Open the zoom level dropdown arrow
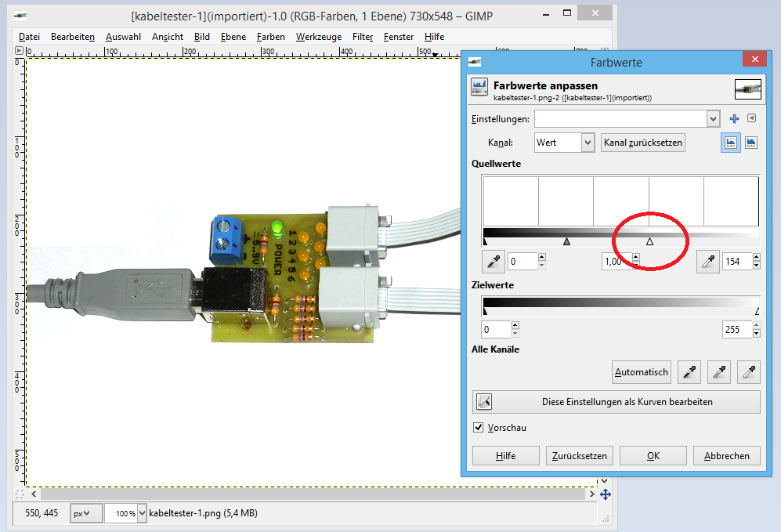The image size is (781, 532). (142, 513)
